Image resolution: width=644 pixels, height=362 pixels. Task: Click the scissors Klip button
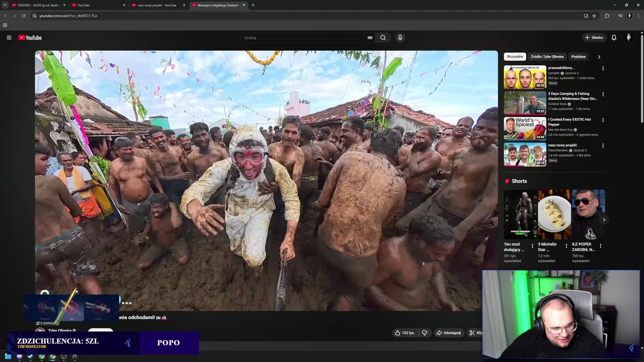[475, 333]
